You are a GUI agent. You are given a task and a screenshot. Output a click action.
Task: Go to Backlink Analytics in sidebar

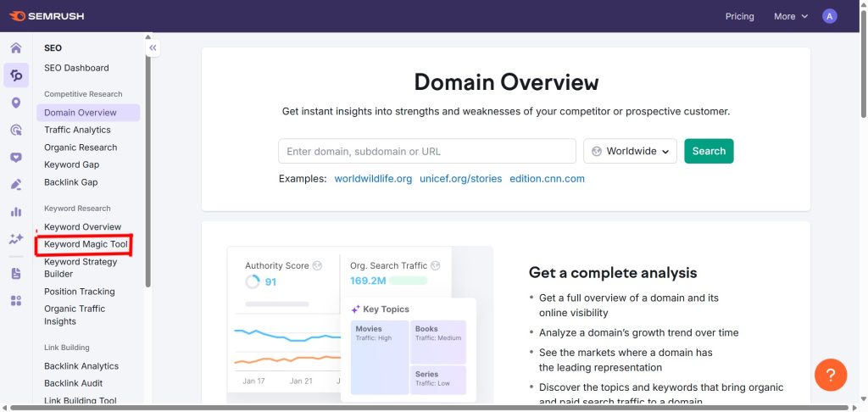coord(81,366)
